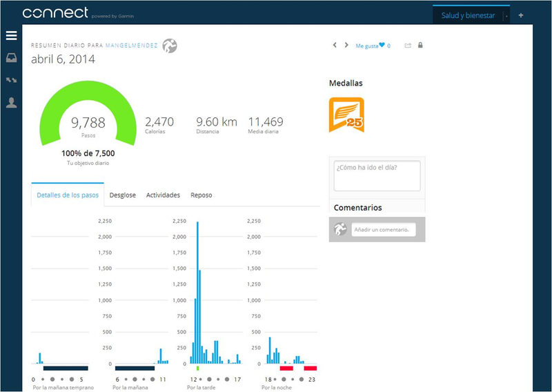Viewport: 552px width, 392px height.
Task: Open the orange 25 winged medal badge
Action: pos(346,115)
